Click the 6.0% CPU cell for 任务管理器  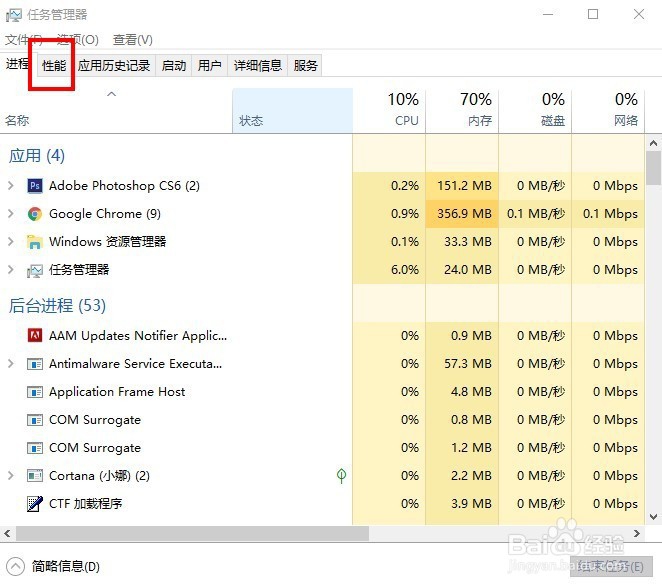[389, 270]
